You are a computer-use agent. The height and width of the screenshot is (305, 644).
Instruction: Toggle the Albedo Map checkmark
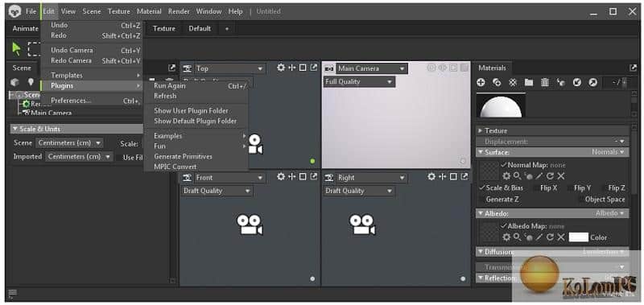(504, 226)
